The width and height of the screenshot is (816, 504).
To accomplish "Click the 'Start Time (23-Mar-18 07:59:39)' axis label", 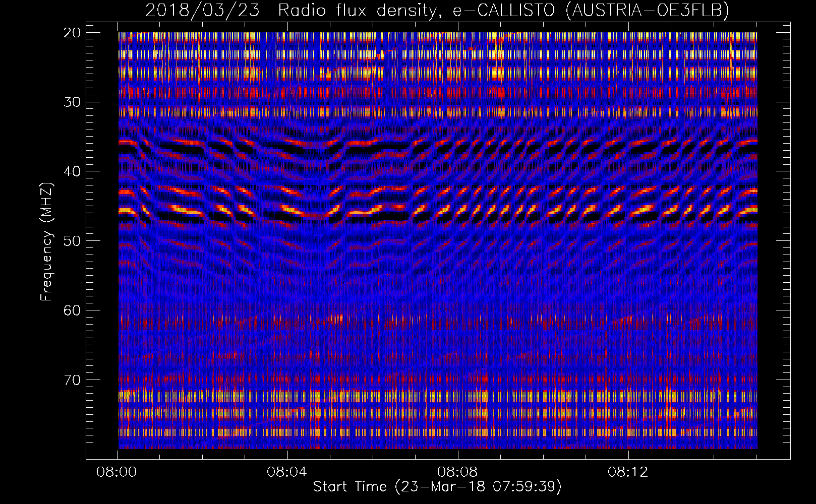I will [437, 487].
